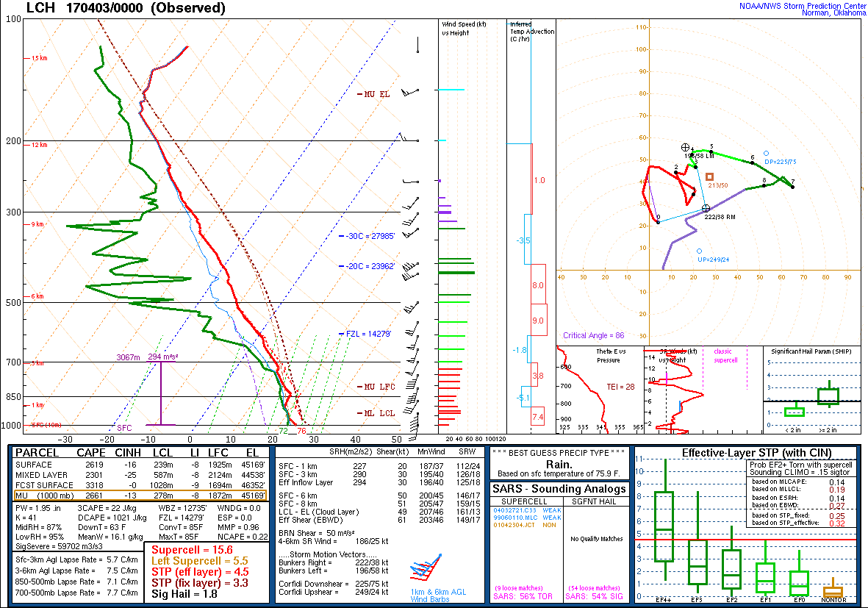Click the LCH 170403/0000 (Observed) title
This screenshot has width=868, height=608.
[126, 8]
